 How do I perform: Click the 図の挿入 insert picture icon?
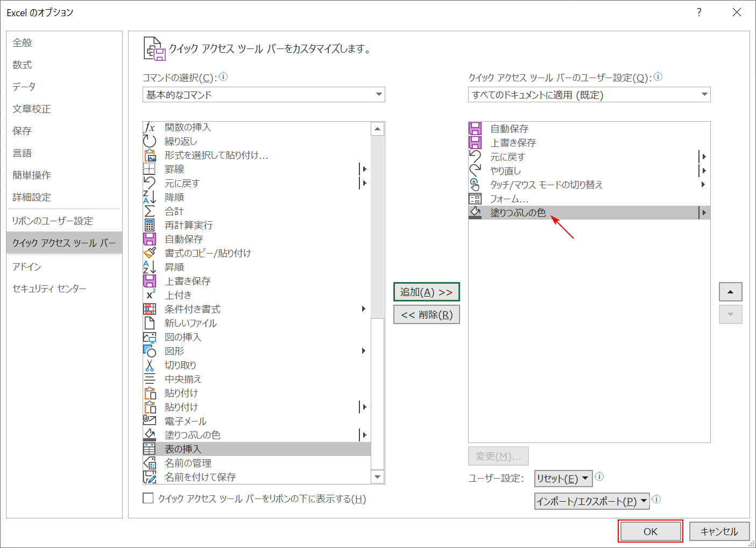pos(150,336)
